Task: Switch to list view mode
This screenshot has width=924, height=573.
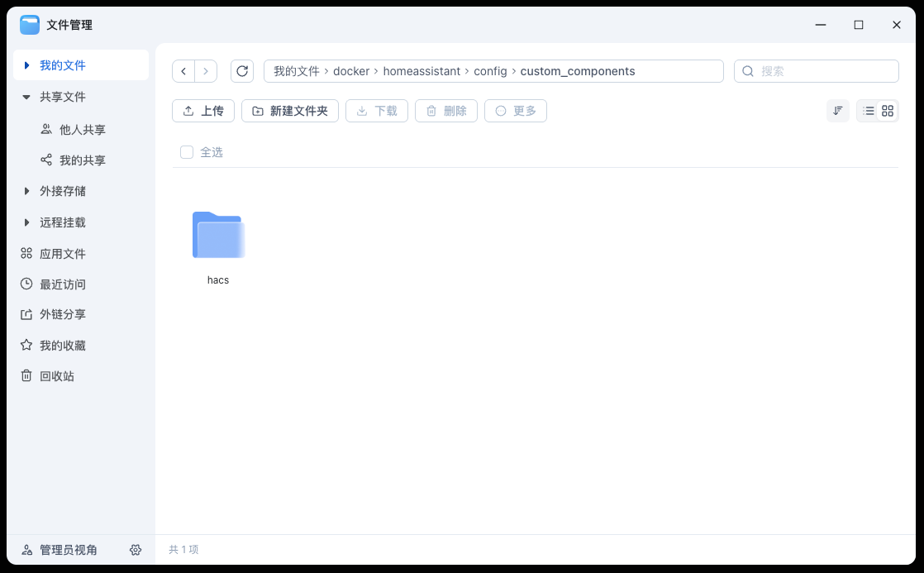Action: pos(869,110)
